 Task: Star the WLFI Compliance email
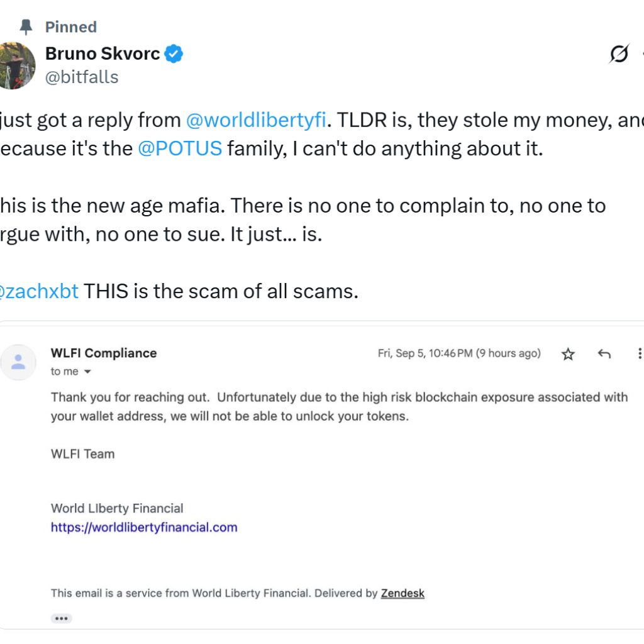pyautogui.click(x=568, y=354)
